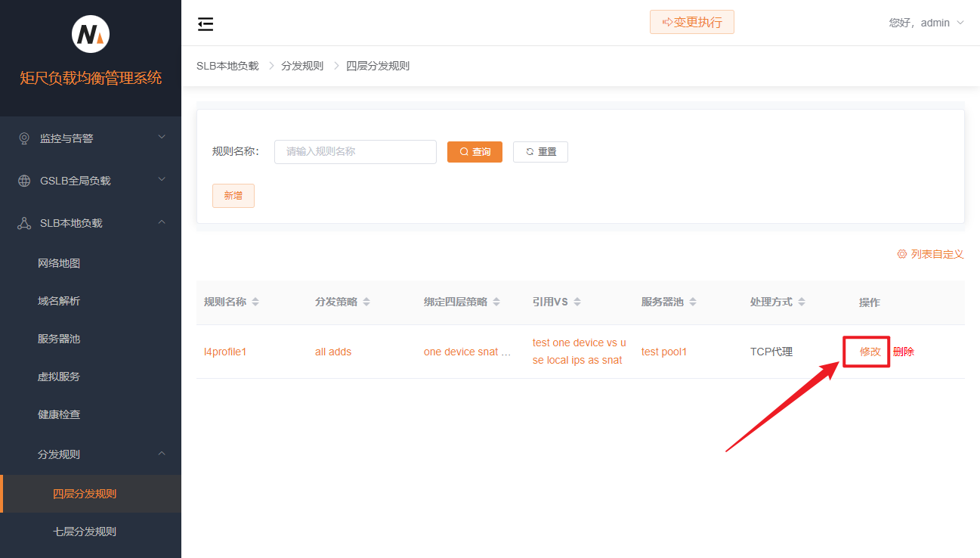Open 健康检查 in the sidebar
The height and width of the screenshot is (558, 980).
tap(59, 414)
